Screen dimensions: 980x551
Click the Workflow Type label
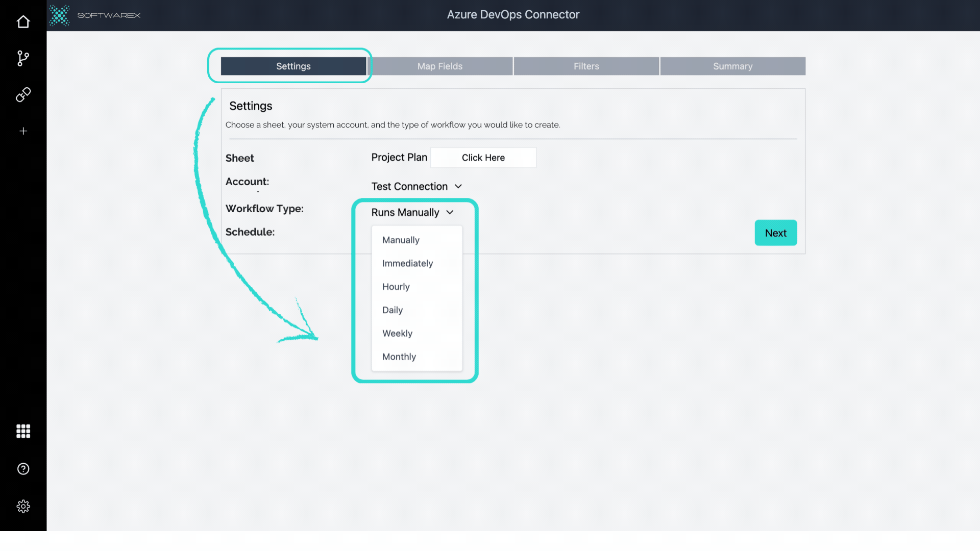(x=264, y=209)
